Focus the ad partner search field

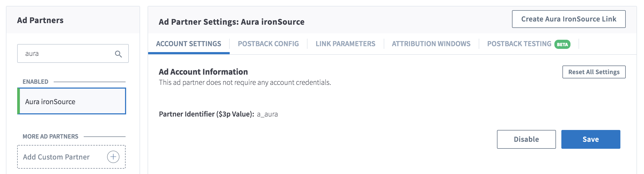click(x=73, y=53)
